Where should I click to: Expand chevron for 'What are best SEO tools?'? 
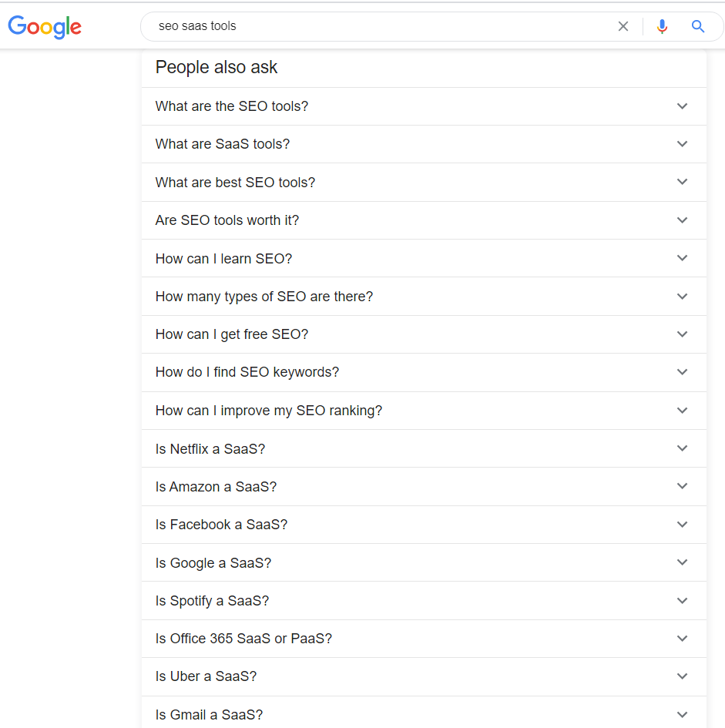click(x=683, y=182)
